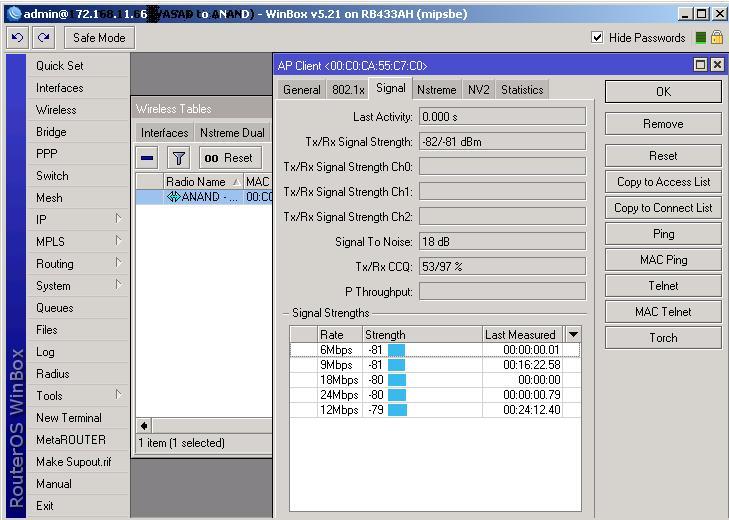Switch to the 802.1x tab
729x520 pixels.
(x=348, y=90)
